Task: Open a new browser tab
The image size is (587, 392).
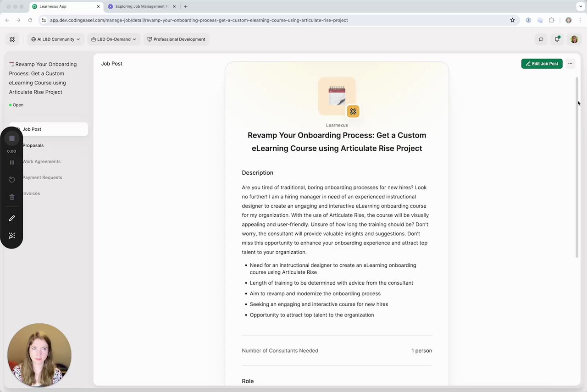Action: [186, 6]
